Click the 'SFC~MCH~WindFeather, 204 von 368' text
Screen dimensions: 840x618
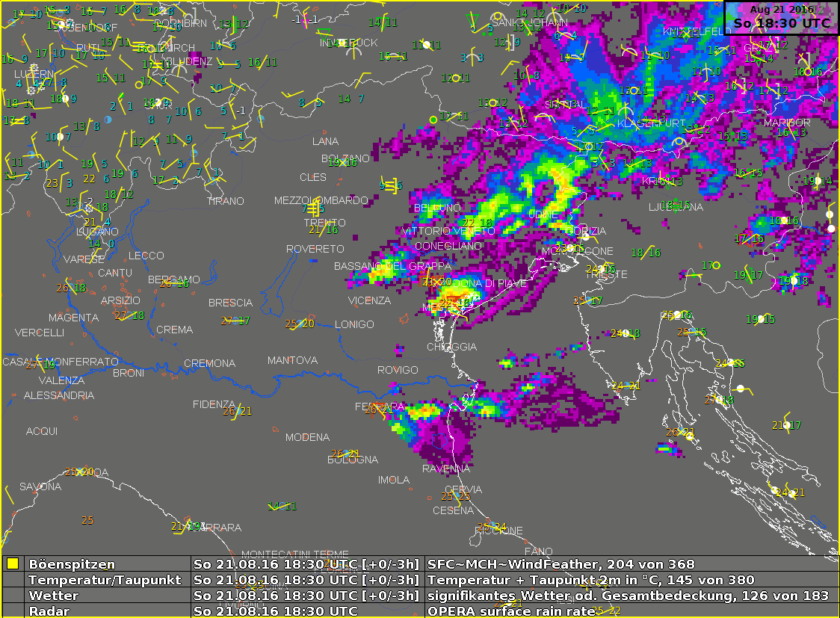(561, 564)
